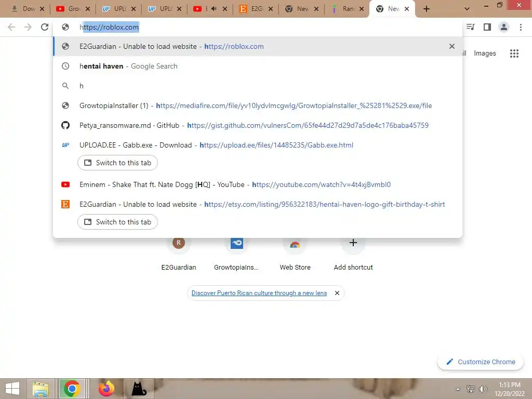
Task: Open the volume tray icon
Action: coord(483,389)
